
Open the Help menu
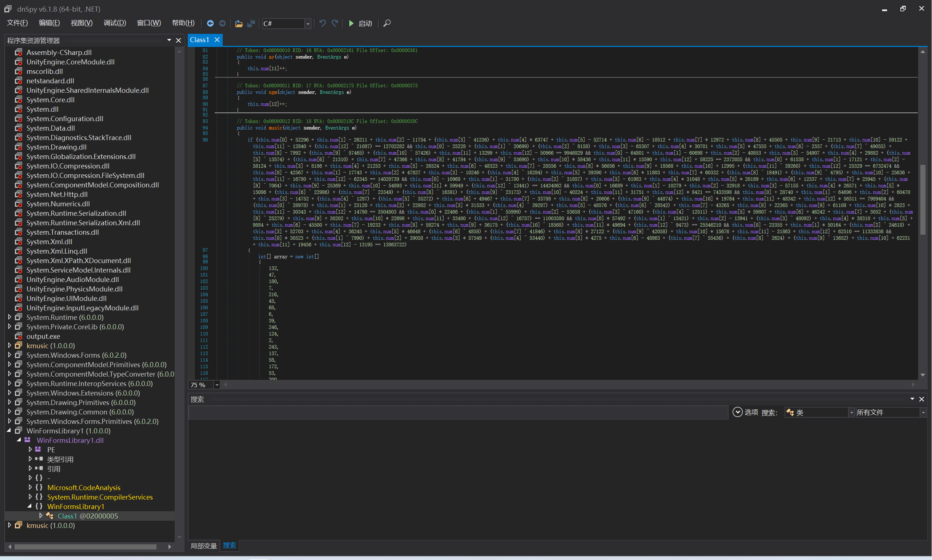[x=183, y=23]
